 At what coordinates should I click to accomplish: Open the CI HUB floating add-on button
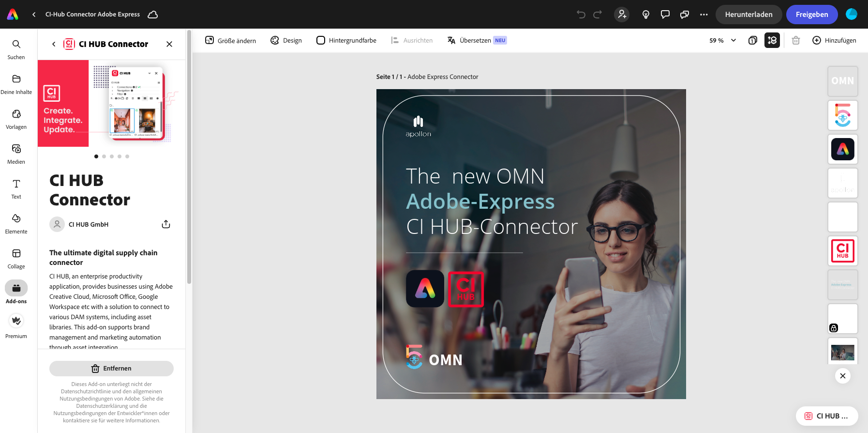tap(827, 416)
